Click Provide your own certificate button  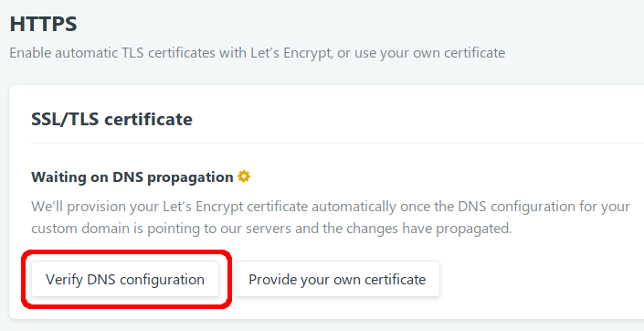(x=337, y=279)
